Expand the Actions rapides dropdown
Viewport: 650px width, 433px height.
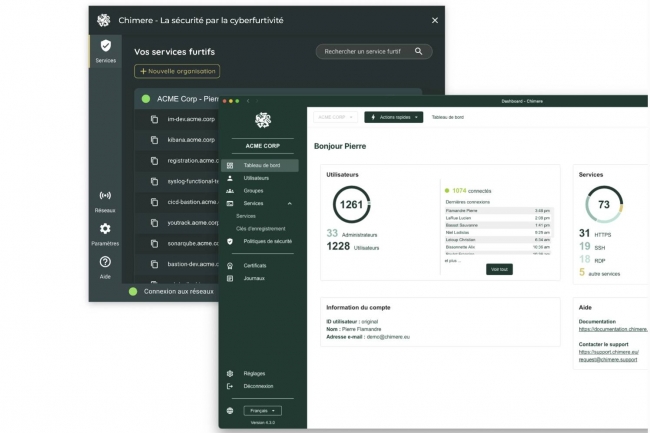(x=393, y=117)
